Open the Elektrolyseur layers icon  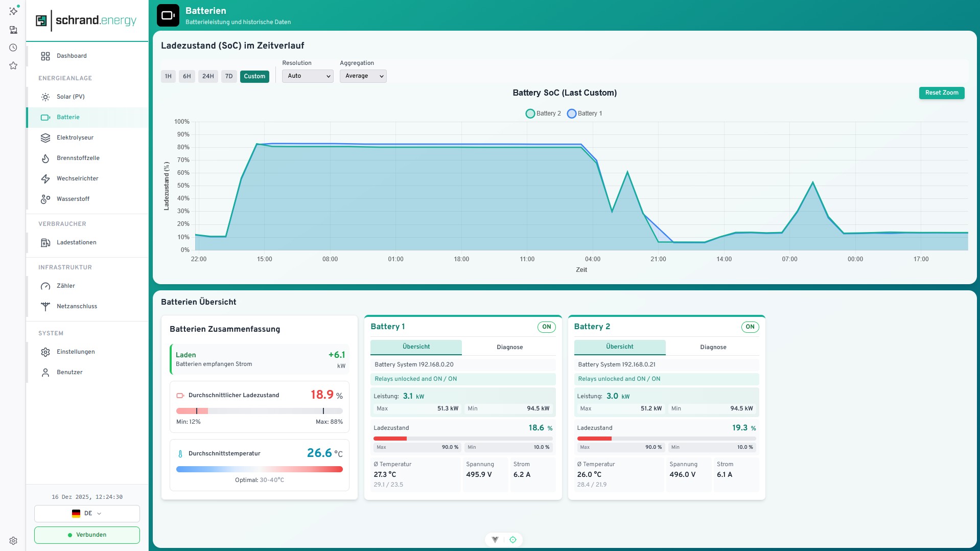(45, 137)
